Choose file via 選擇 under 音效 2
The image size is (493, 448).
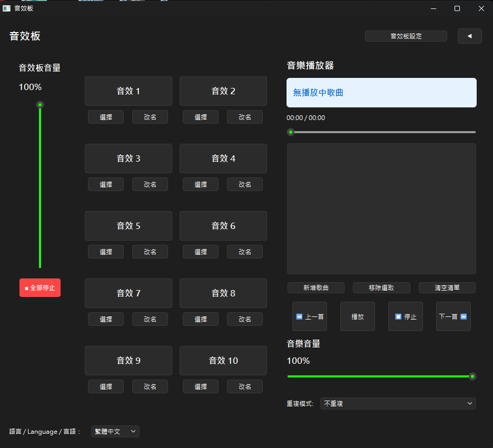click(x=201, y=117)
